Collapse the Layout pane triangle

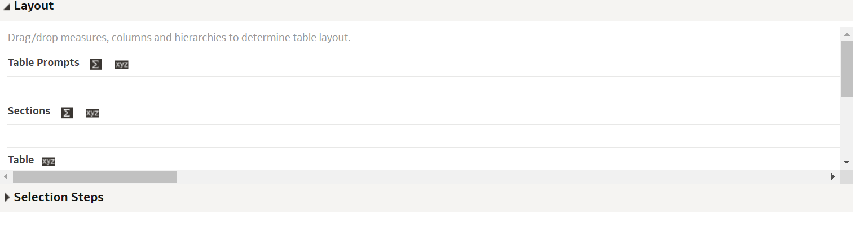pyautogui.click(x=7, y=7)
